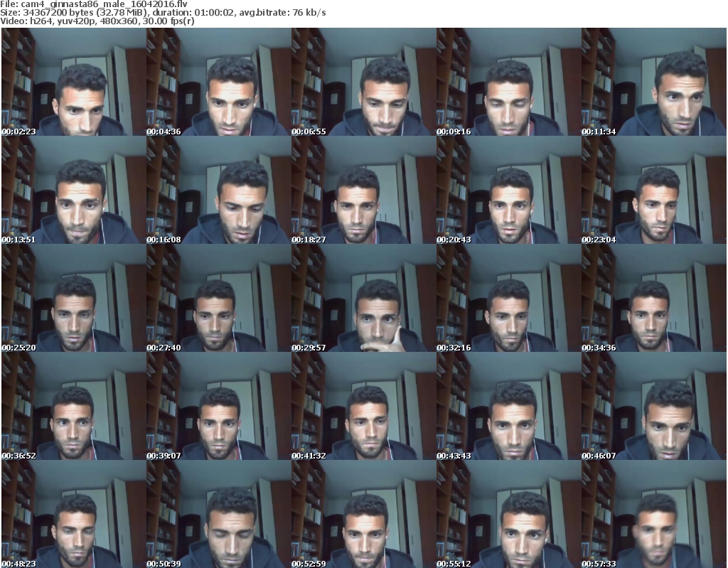Select the thumbnail frame stamped 00:11:34
This screenshot has height=568, width=728.
[x=654, y=82]
